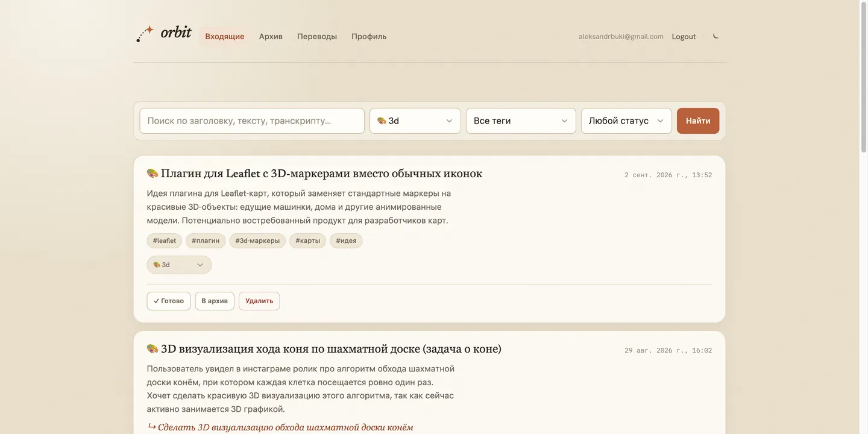The height and width of the screenshot is (434, 868).
Task: Select the #плагин tag
Action: point(206,241)
